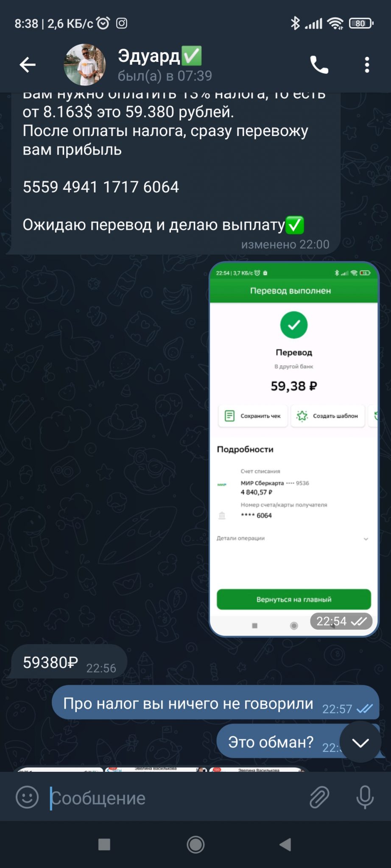Open the emoji picker smiley icon

tap(27, 798)
